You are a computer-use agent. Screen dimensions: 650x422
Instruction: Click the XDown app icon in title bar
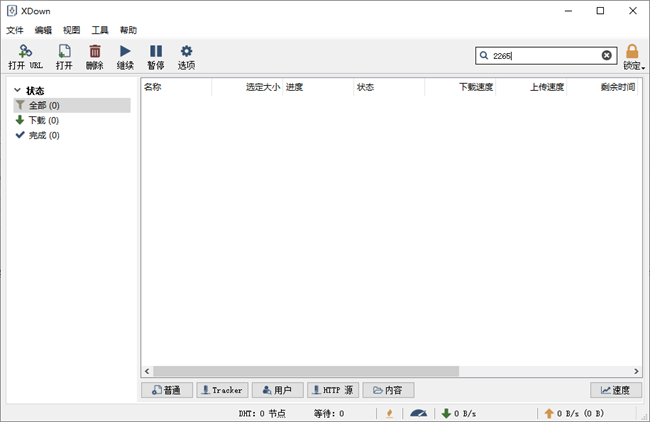pyautogui.click(x=12, y=11)
